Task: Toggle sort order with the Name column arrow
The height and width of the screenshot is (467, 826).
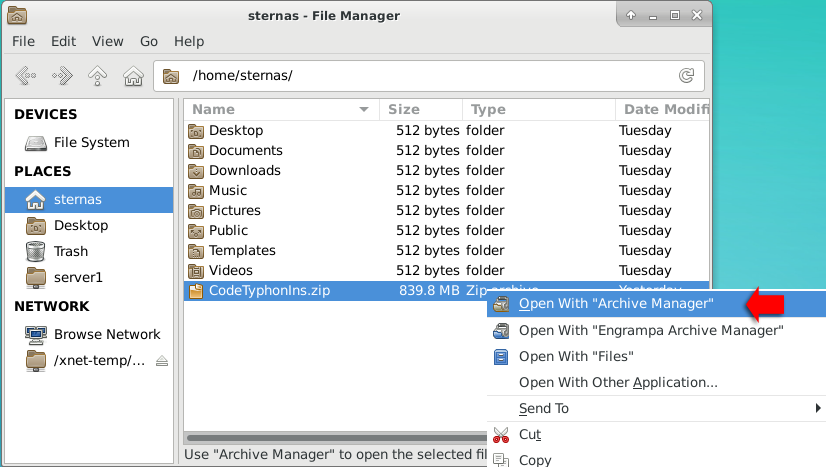Action: (363, 110)
